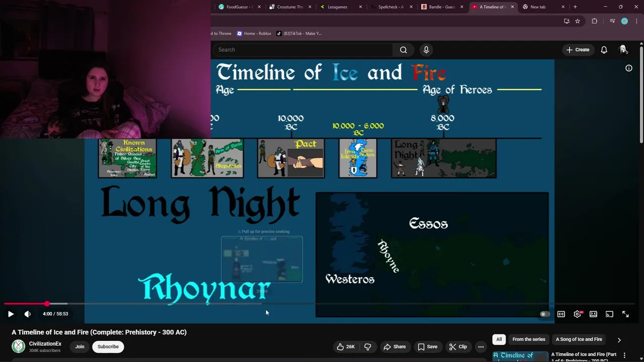Enter full screen mode
This screenshot has height=362, width=644.
pyautogui.click(x=625, y=314)
